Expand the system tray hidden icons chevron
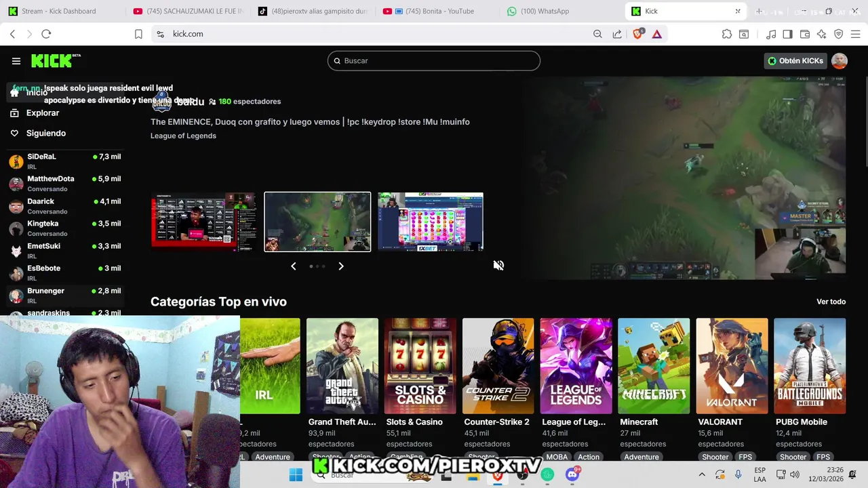868x488 pixels. (x=702, y=474)
